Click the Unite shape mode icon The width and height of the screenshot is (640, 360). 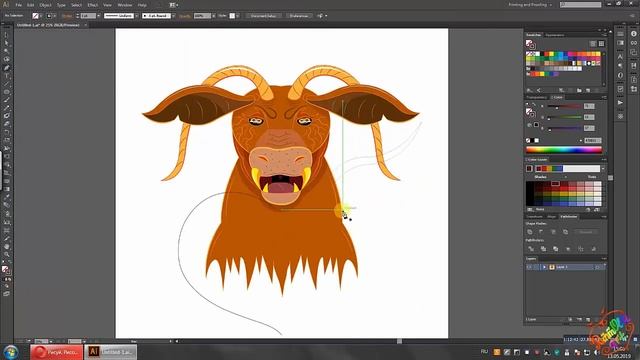click(530, 232)
